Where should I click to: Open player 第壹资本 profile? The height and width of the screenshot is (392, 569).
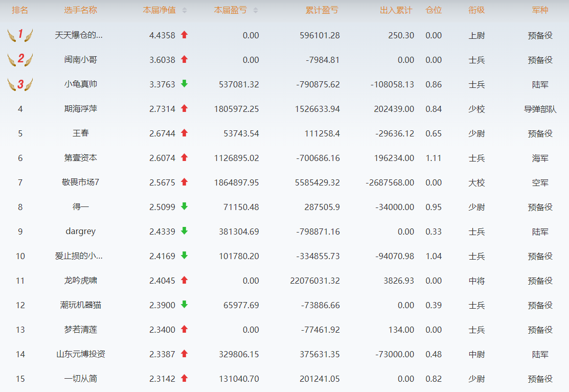click(x=81, y=158)
